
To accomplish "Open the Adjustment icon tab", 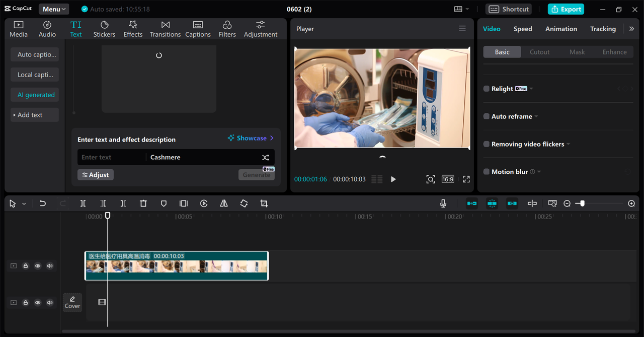I will click(x=261, y=29).
